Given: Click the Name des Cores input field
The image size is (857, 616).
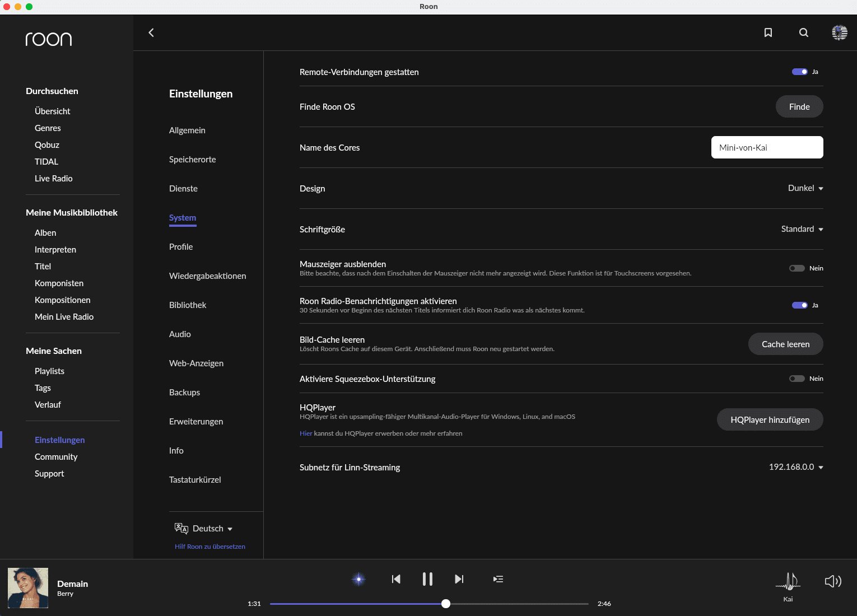Looking at the screenshot, I should click(767, 147).
